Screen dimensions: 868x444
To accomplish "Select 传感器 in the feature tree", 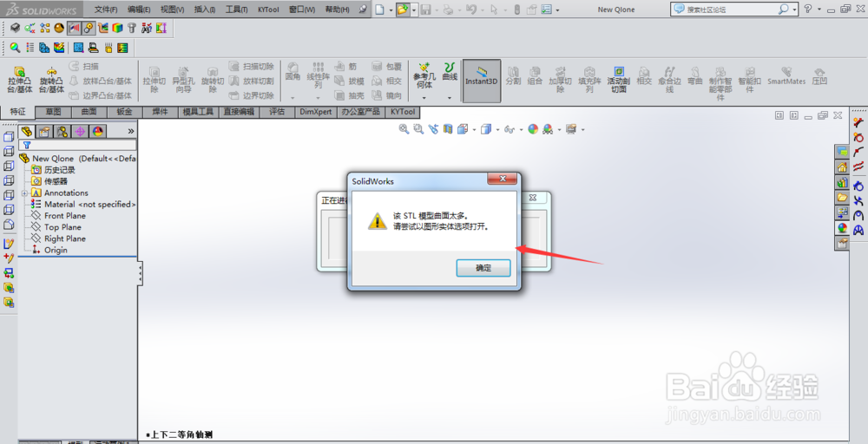I will point(49,181).
